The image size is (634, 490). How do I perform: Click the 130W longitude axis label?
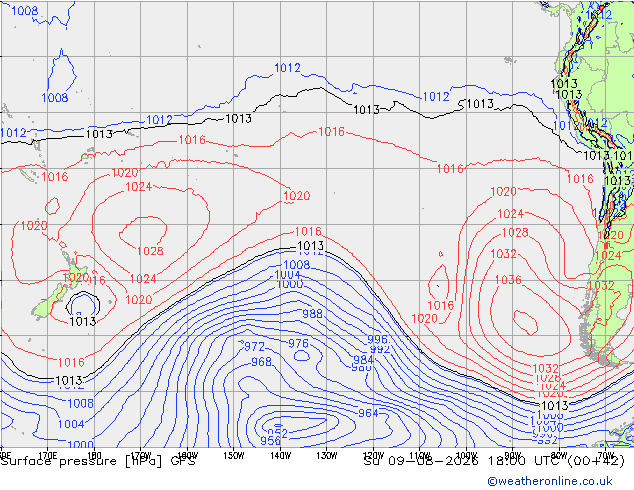coord(327,456)
